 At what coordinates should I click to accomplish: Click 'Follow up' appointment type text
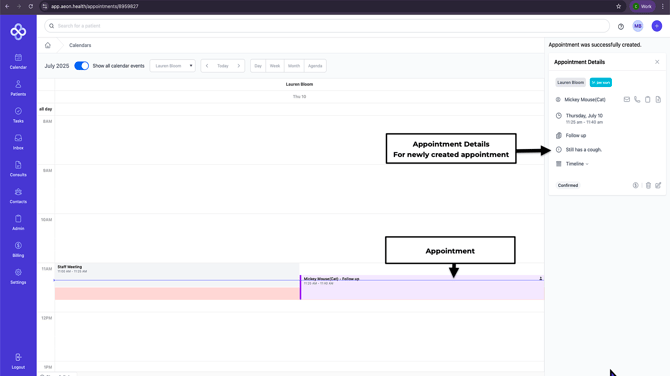click(576, 135)
